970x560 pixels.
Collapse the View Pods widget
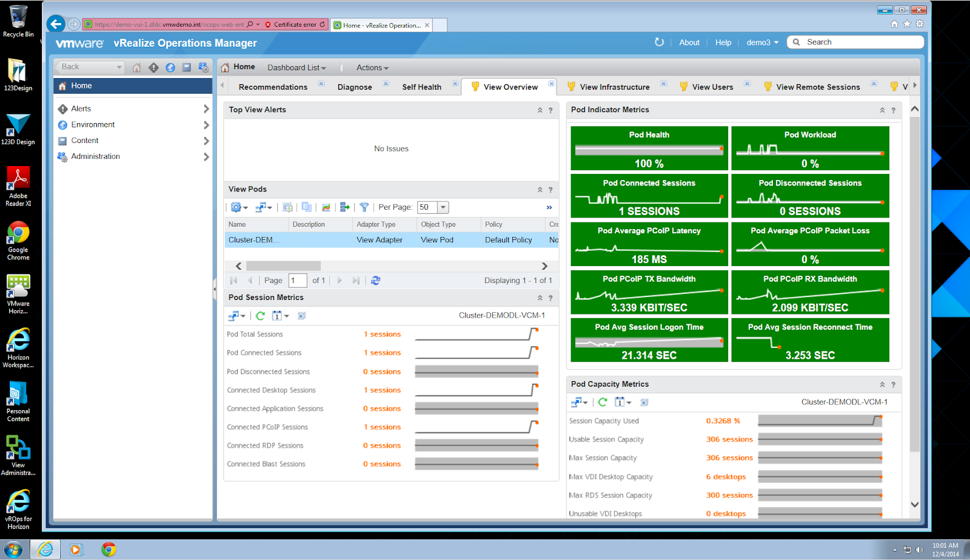click(540, 190)
